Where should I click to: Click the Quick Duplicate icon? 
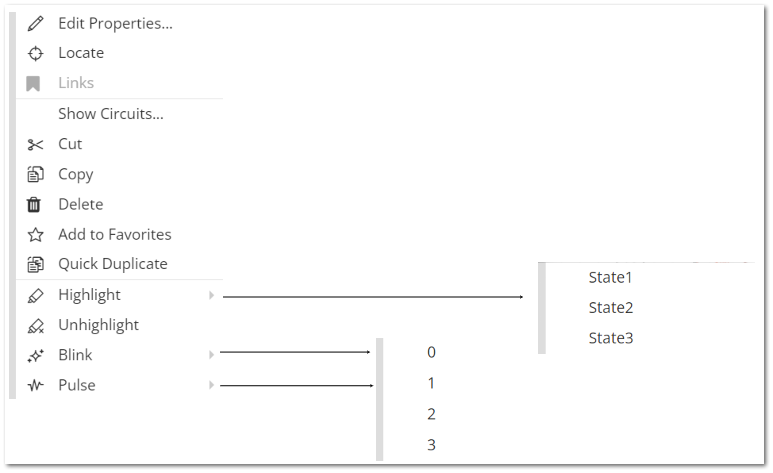click(x=35, y=264)
